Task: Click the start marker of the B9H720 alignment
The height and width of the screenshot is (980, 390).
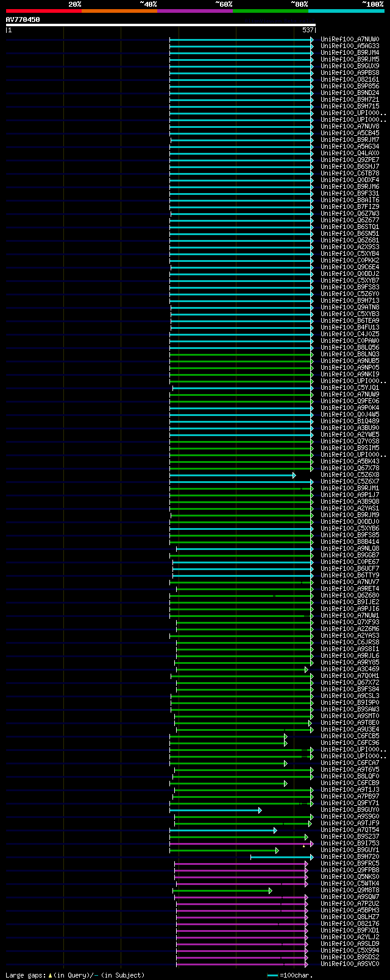Action: (250, 857)
